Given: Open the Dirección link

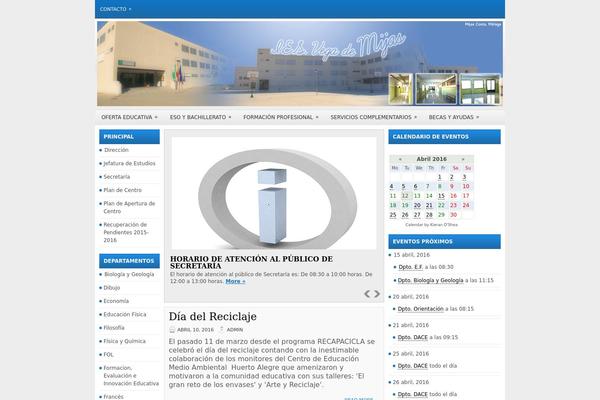Looking at the screenshot, I should (x=116, y=150).
